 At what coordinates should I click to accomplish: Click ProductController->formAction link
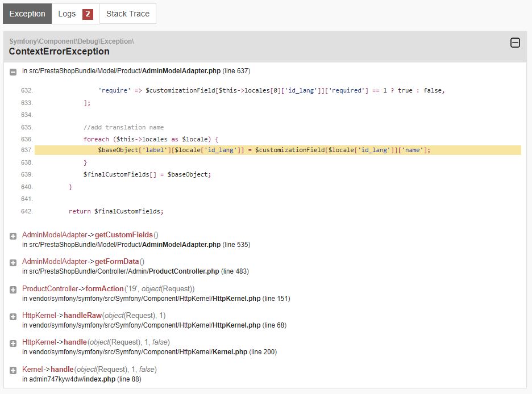coord(108,288)
